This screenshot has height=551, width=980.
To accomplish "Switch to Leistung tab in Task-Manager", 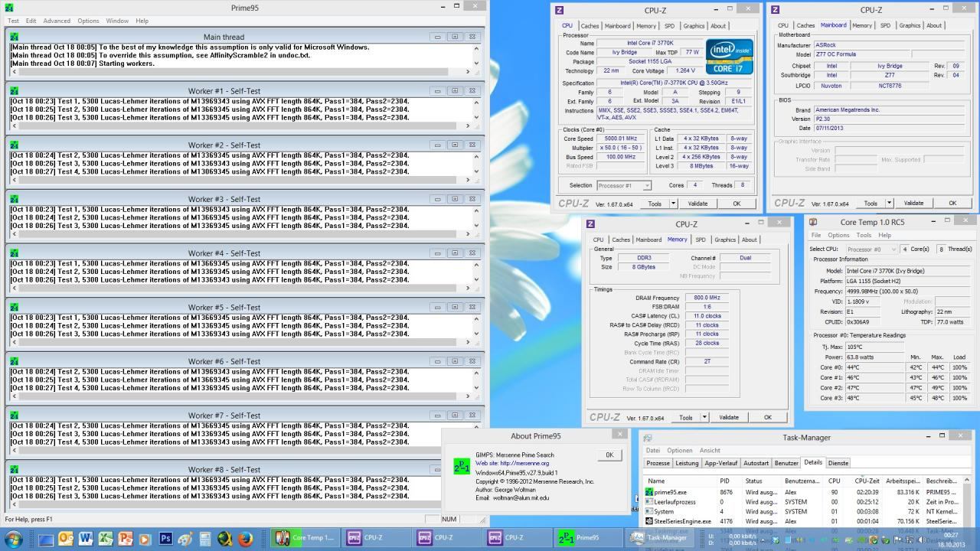I will 687,463.
